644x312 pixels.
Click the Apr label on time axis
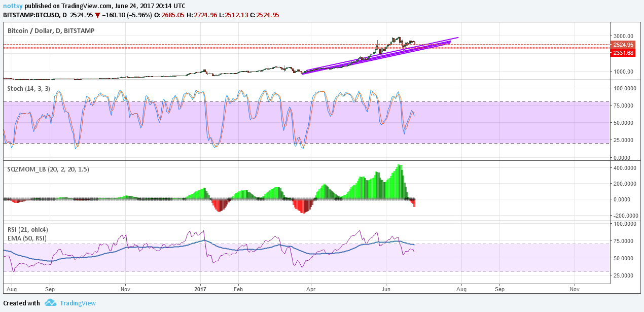pos(310,289)
